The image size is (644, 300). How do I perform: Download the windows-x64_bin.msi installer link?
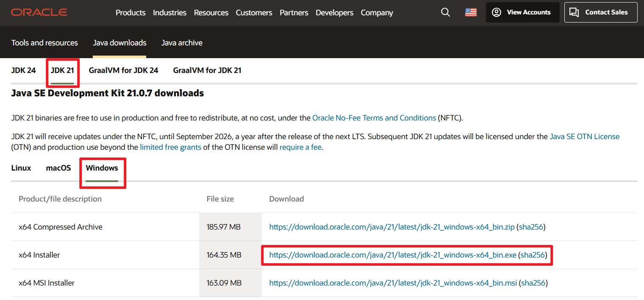point(393,283)
